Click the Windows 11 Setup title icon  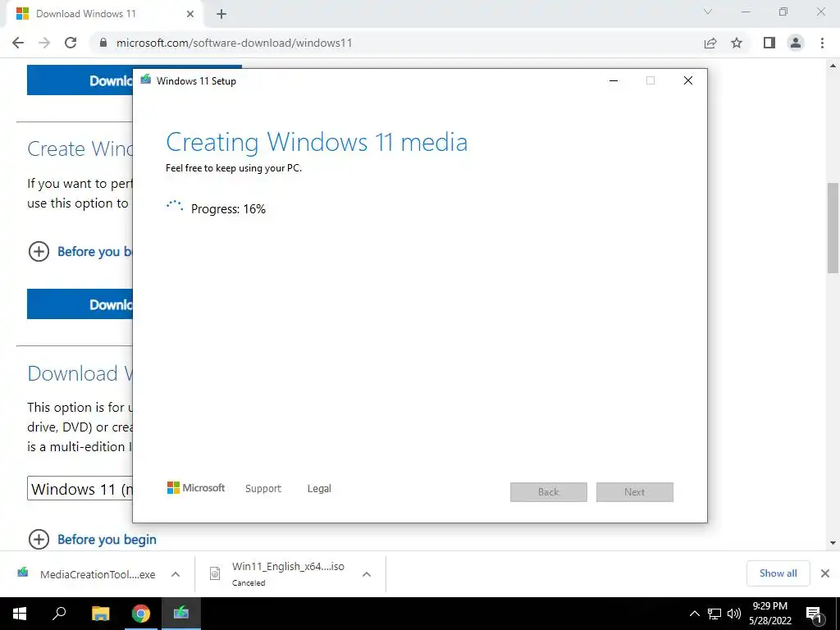pos(146,80)
